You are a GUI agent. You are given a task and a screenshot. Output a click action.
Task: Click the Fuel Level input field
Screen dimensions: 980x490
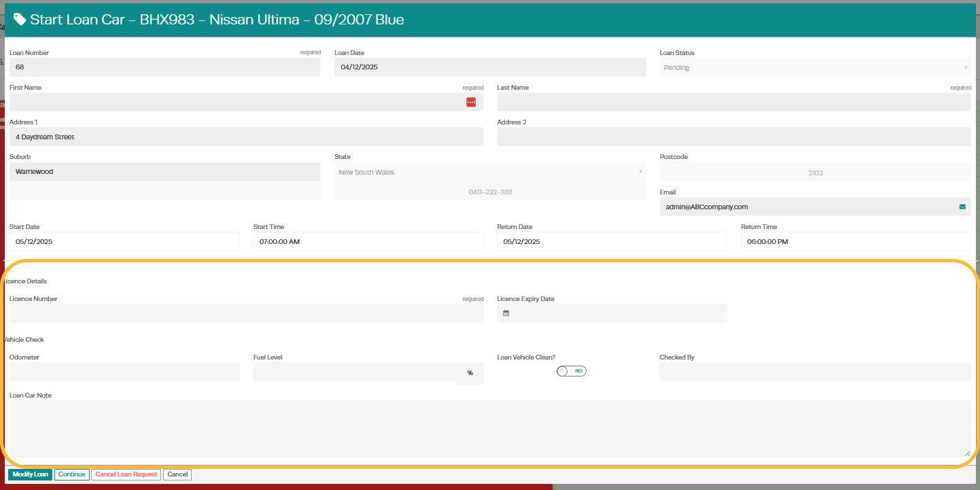tap(355, 372)
